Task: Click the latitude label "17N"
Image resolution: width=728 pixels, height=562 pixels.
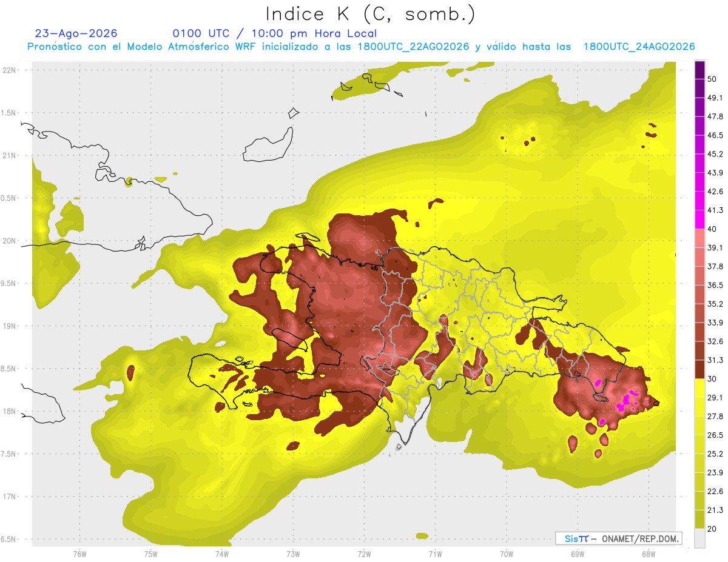Action: tap(8, 497)
